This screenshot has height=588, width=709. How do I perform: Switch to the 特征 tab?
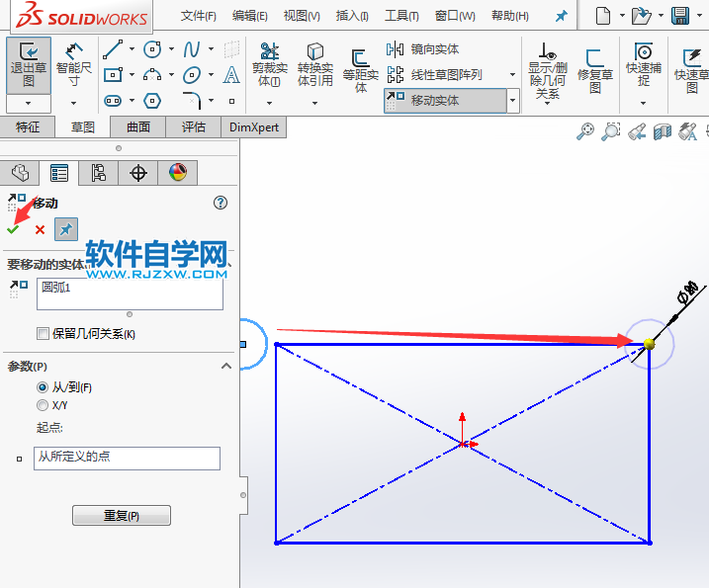click(28, 126)
